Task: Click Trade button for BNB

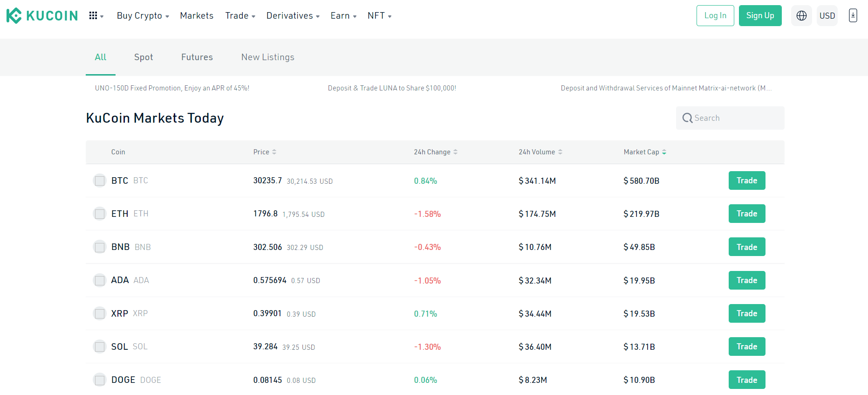Action: click(x=747, y=247)
